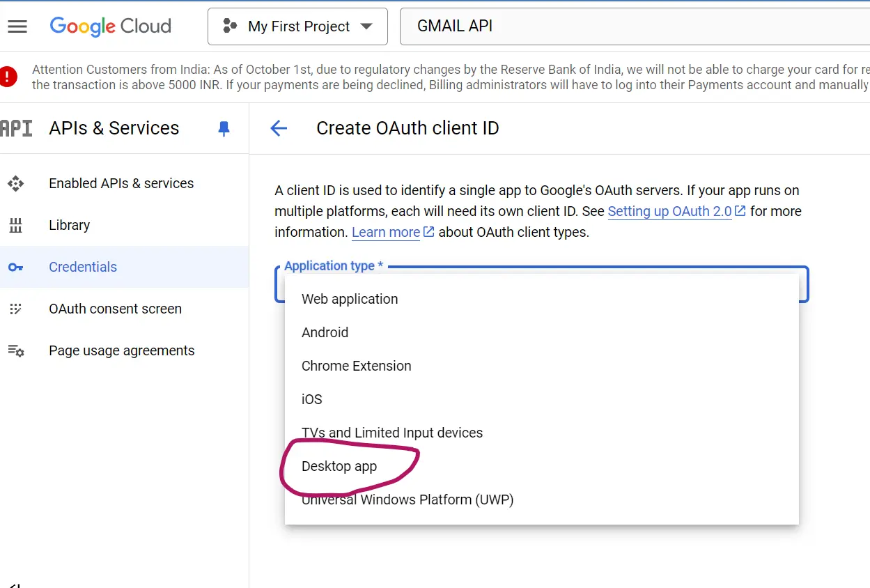Click the Application type dropdown field
The image size is (870, 588).
[x=542, y=284]
